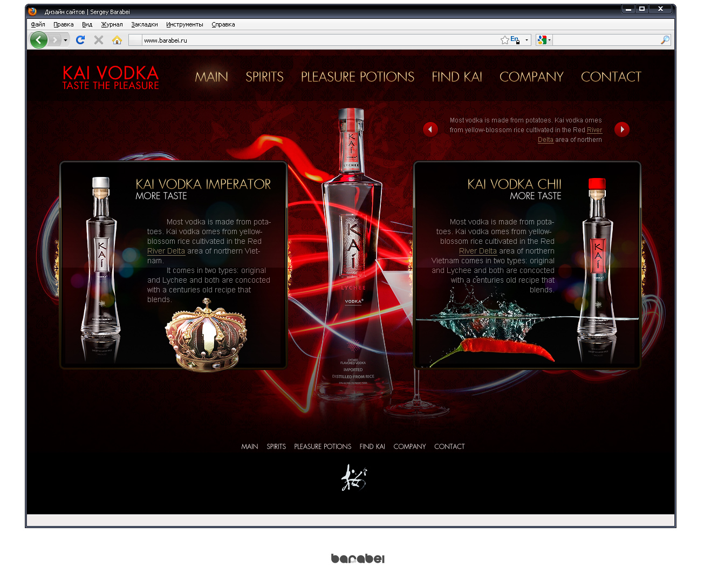Open CONTACT in the top navigation
Viewport: 704px width, 588px height.
(x=611, y=77)
